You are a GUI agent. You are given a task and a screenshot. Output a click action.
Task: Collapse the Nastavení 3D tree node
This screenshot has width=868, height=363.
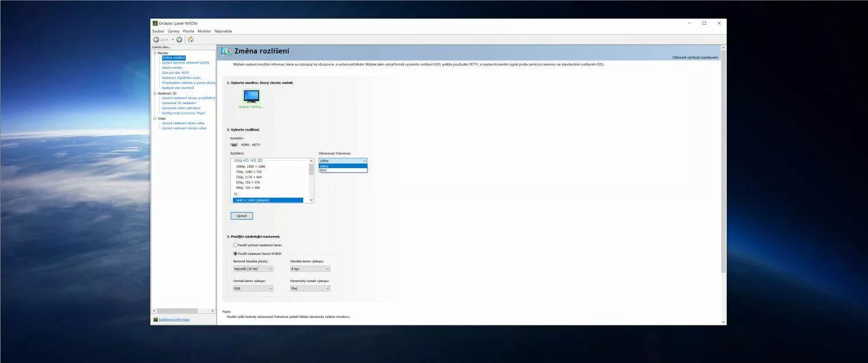point(155,93)
